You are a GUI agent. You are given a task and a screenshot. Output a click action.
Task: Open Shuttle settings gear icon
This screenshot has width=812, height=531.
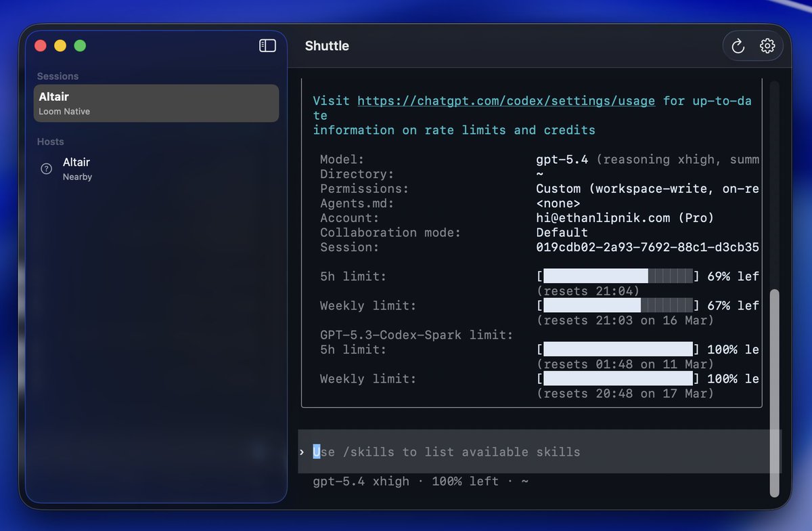[x=767, y=46]
